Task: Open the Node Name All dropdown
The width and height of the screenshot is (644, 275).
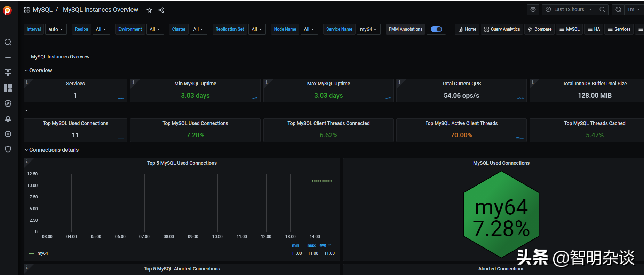Action: (x=309, y=29)
